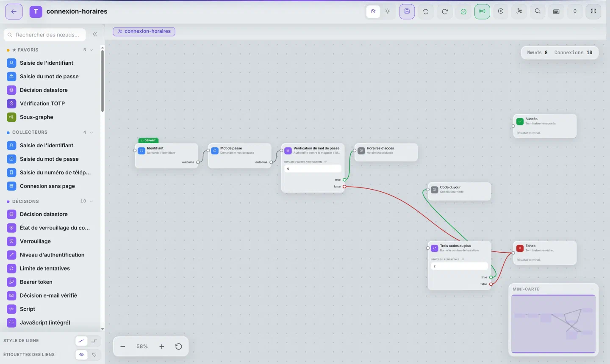Click the keyboard panel toolbar icon
The image size is (610, 364).
(556, 11)
